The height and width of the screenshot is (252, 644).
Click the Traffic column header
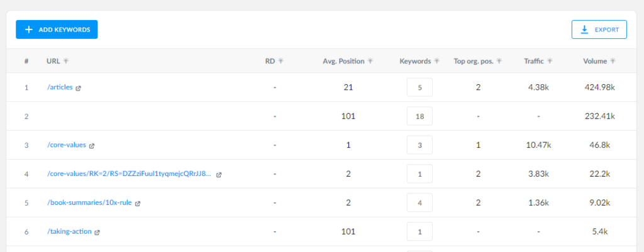point(534,61)
